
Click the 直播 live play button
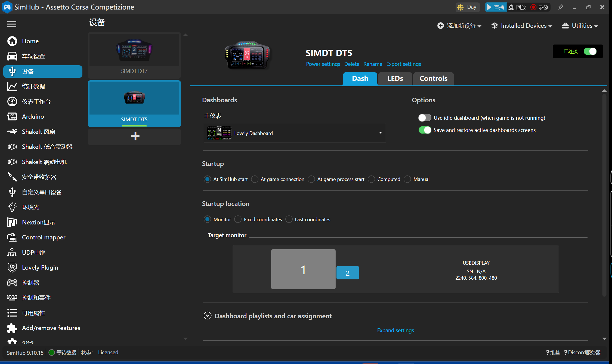pyautogui.click(x=496, y=7)
